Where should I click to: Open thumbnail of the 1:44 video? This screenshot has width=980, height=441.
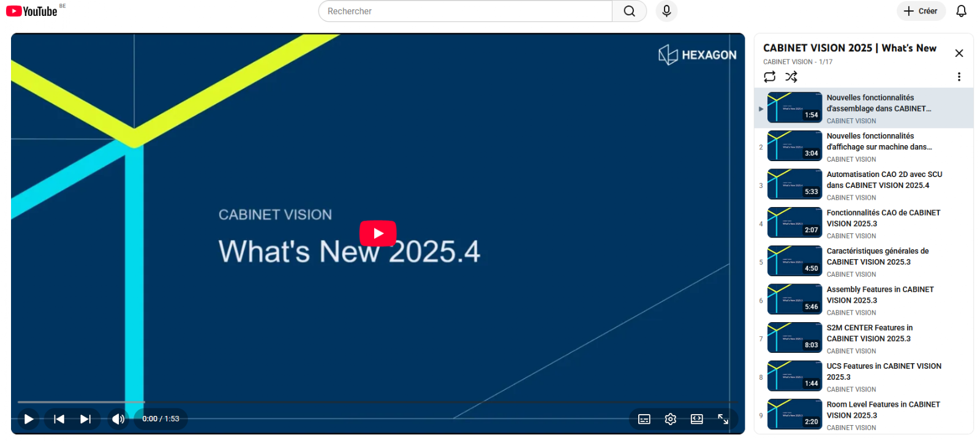pyautogui.click(x=794, y=375)
